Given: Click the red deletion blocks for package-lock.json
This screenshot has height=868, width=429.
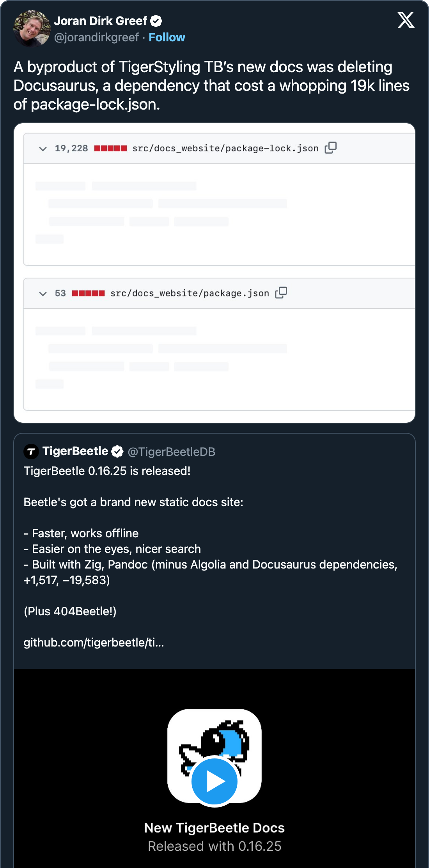Looking at the screenshot, I should (111, 148).
